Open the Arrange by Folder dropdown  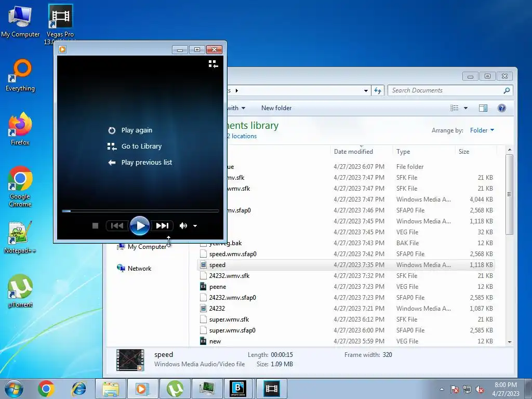(482, 130)
